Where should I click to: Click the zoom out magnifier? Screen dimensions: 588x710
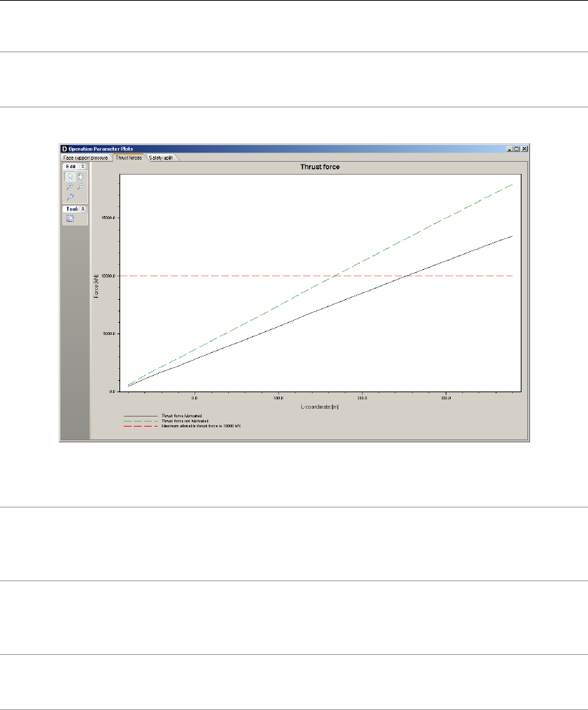(80, 187)
